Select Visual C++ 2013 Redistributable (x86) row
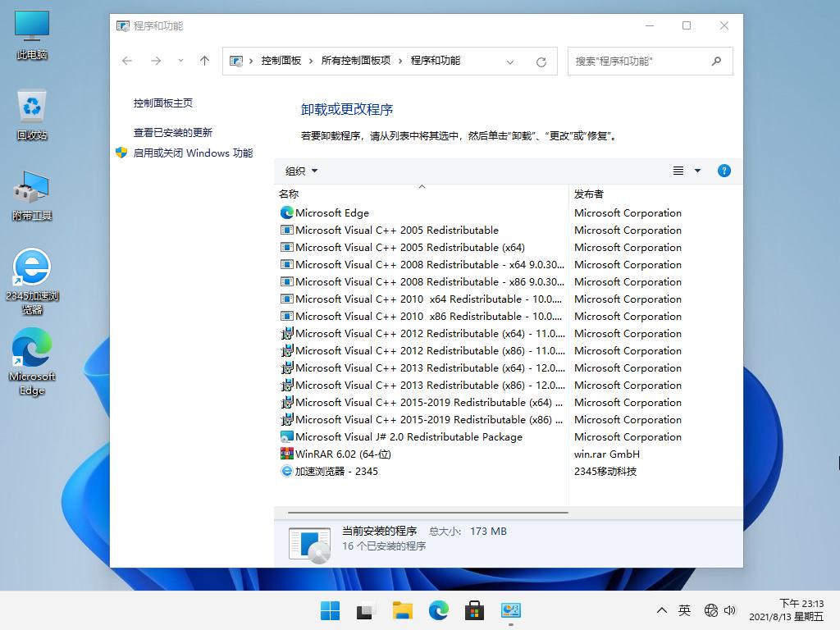 pos(422,386)
